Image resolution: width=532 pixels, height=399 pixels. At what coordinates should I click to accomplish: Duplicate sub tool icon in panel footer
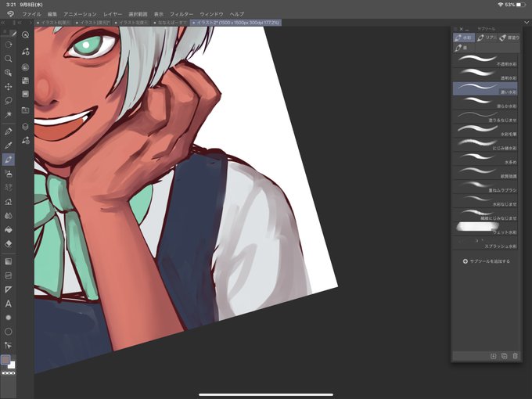(504, 355)
